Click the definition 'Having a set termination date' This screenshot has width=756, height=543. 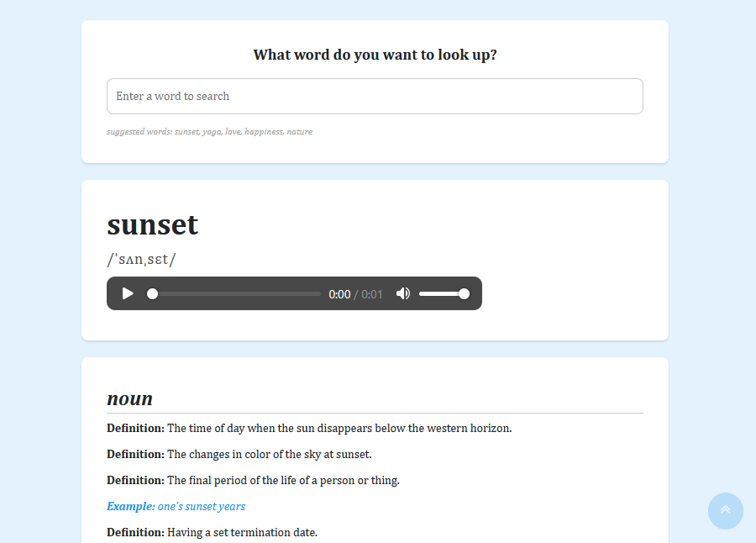click(213, 532)
